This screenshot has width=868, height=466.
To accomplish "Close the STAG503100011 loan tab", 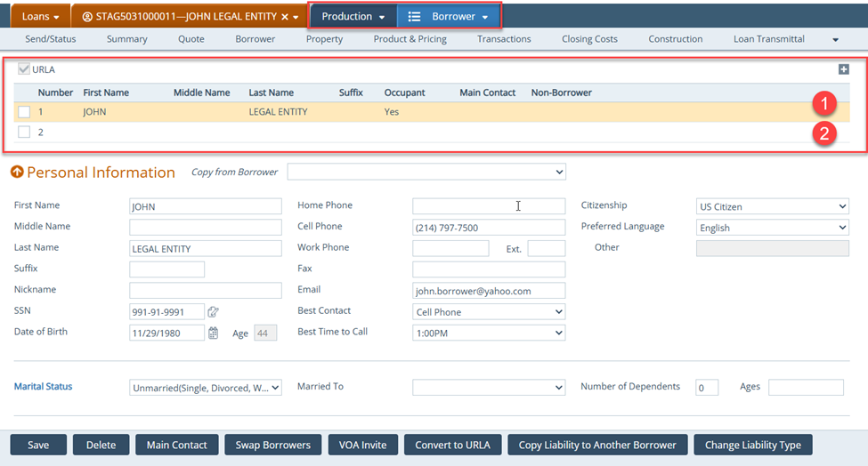I will [284, 17].
